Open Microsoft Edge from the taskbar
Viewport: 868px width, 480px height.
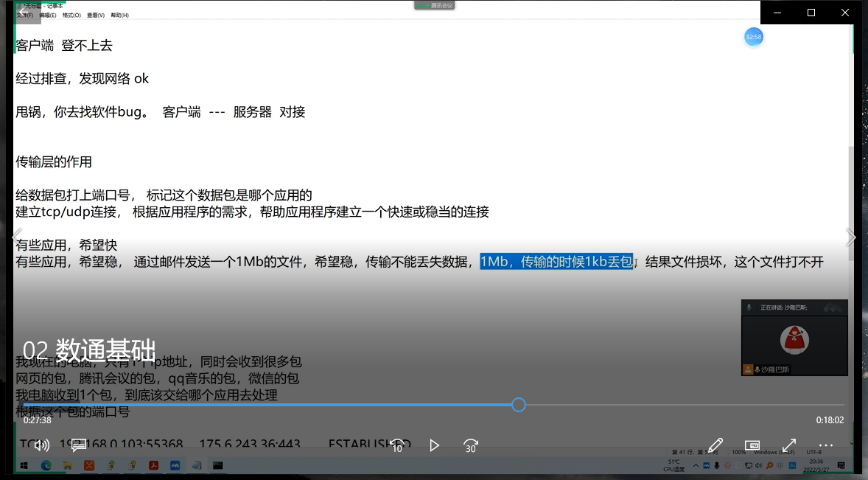(x=46, y=465)
